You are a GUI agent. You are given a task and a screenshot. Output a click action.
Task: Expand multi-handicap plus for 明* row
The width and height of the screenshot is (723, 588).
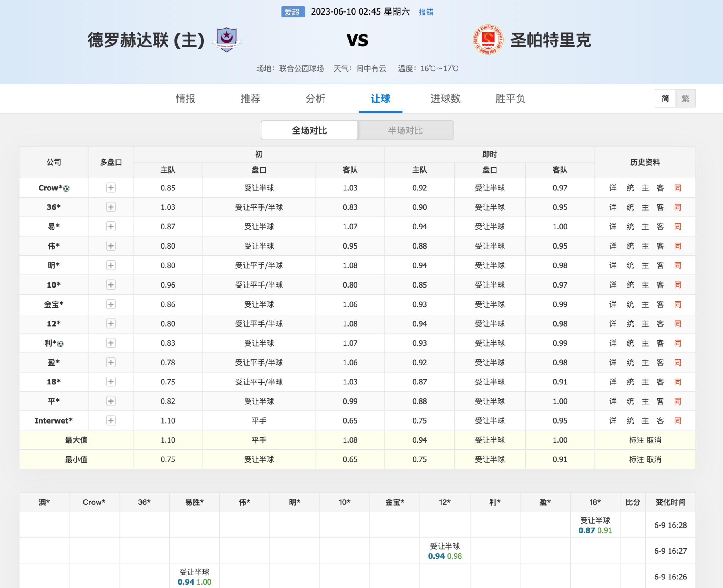click(111, 265)
